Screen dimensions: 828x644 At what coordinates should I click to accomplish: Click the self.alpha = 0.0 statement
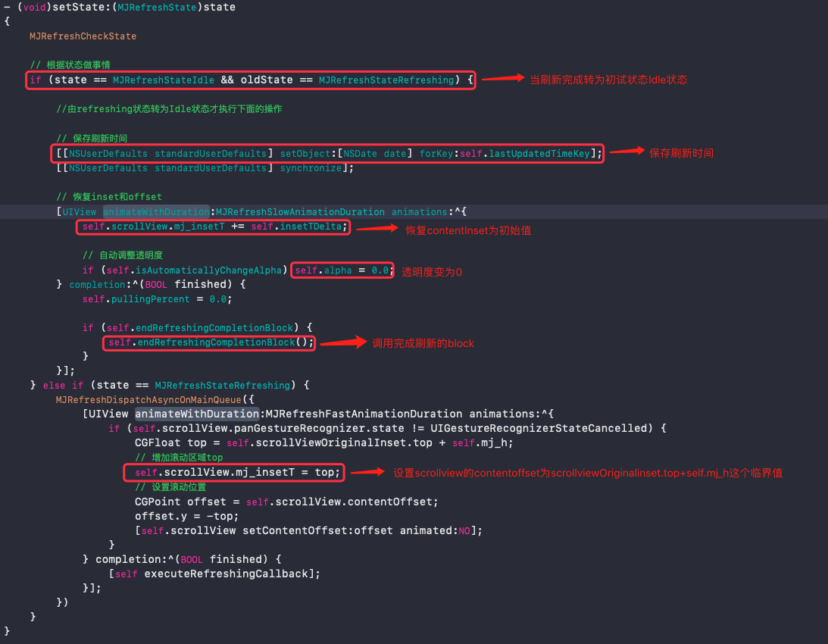[x=342, y=270]
